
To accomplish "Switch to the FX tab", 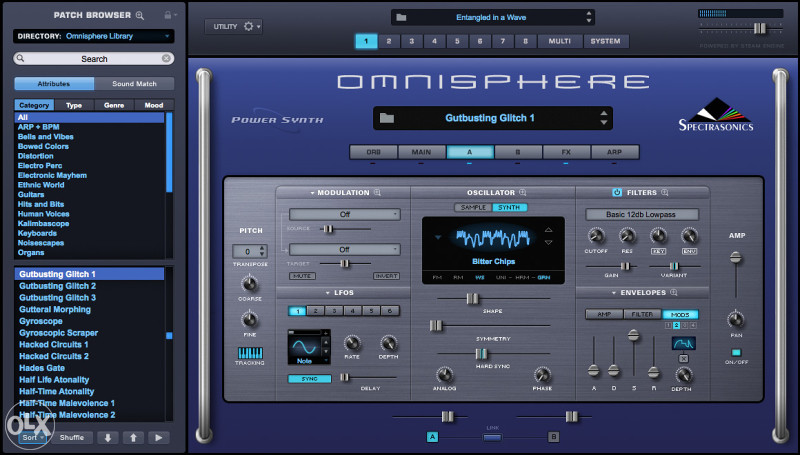I will [x=566, y=152].
